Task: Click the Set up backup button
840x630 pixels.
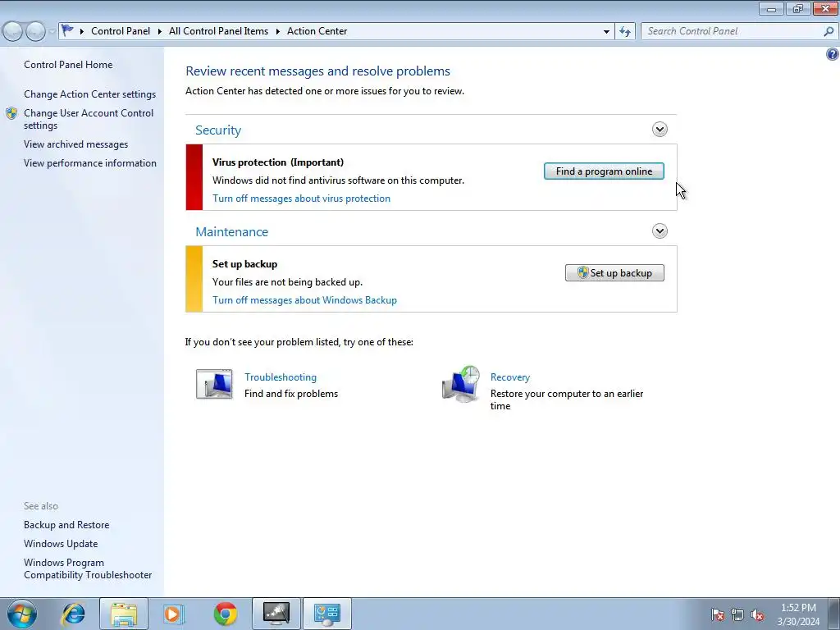Action: click(x=614, y=272)
